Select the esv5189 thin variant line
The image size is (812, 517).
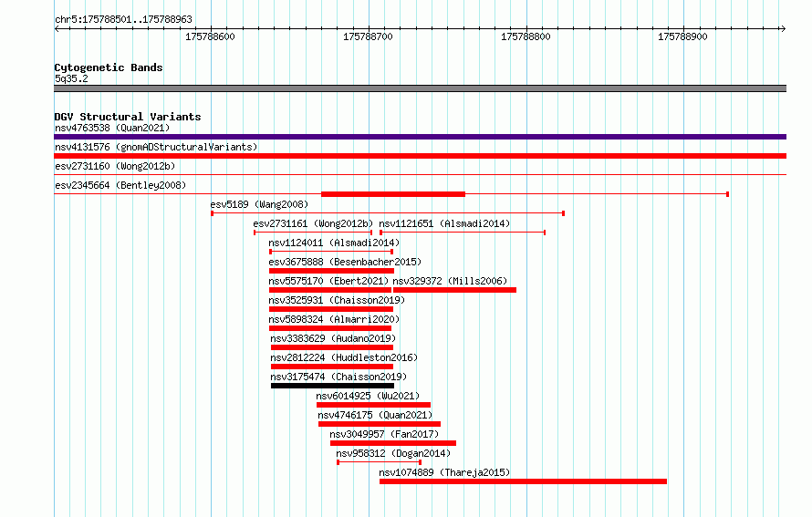pos(388,213)
